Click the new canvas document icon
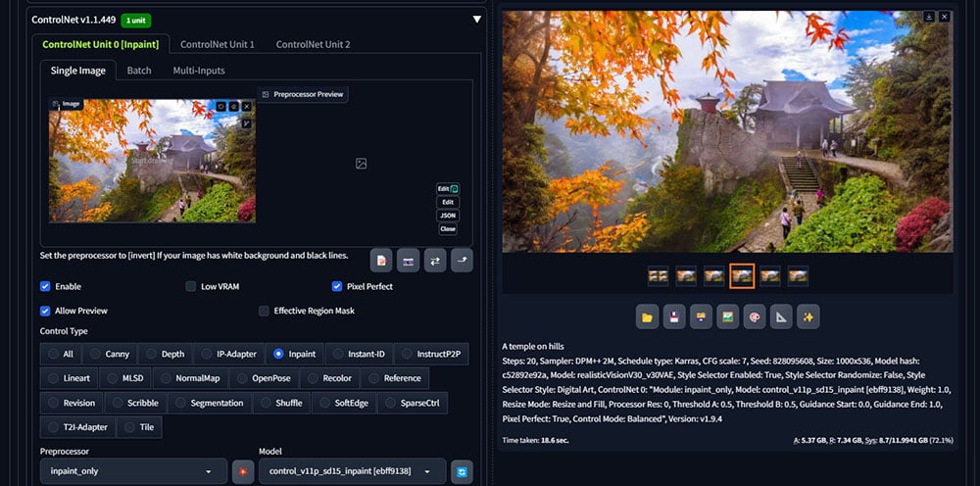Image resolution: width=980 pixels, height=486 pixels. 381,261
